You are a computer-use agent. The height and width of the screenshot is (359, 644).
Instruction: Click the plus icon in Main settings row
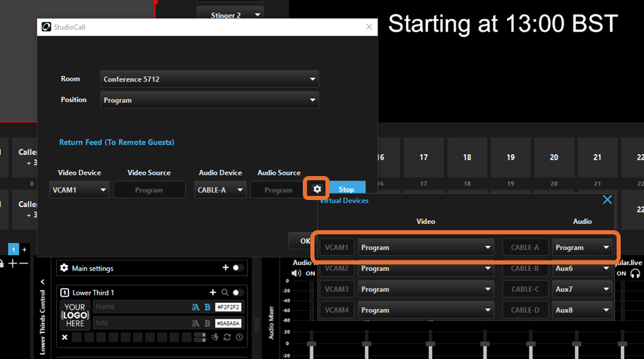pos(225,267)
